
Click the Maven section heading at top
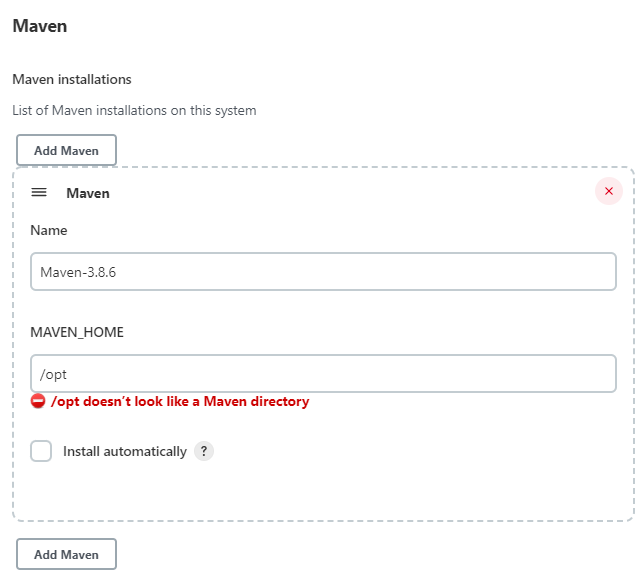[x=40, y=26]
